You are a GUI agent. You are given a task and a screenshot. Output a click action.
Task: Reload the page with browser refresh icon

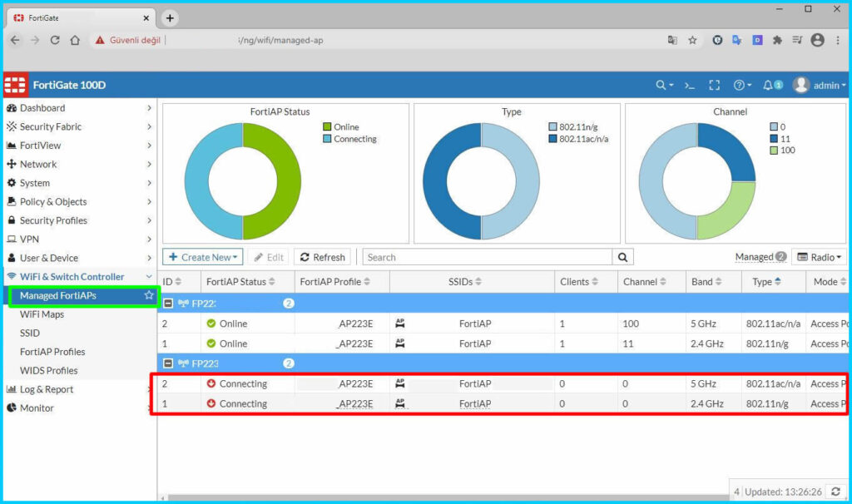pyautogui.click(x=55, y=40)
